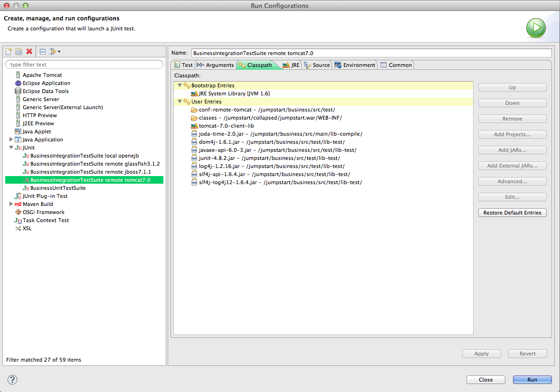Select the tomcat-7.0-client-lib entry
This screenshot has height=392, width=560.
coord(226,126)
